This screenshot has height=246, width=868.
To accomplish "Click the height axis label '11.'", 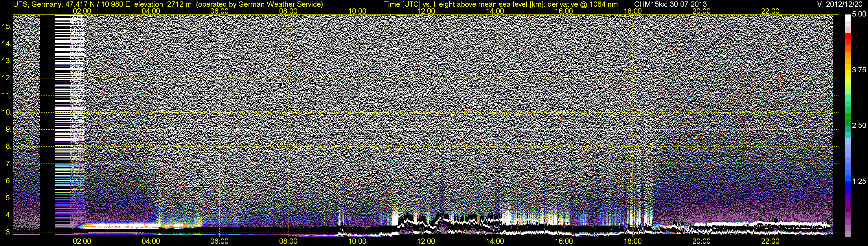I will point(7,95).
